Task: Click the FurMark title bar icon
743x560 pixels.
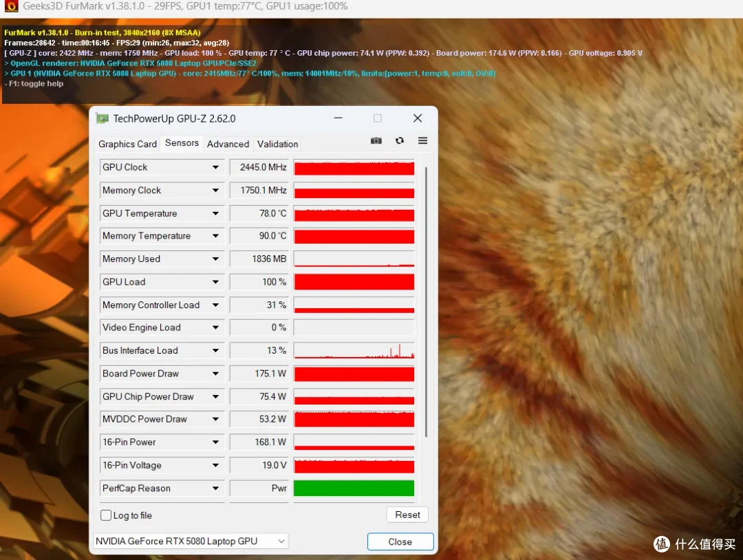Action: [x=11, y=6]
